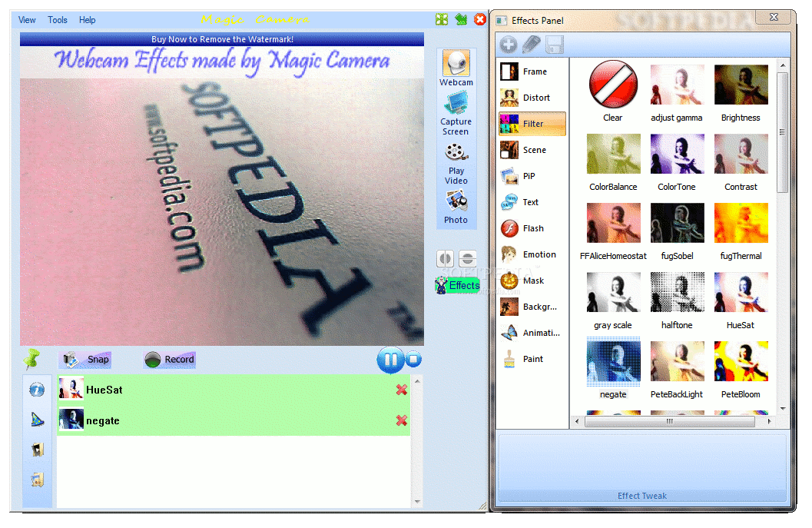Remove the HueSat effect from list
The image size is (812, 528).
[401, 390]
